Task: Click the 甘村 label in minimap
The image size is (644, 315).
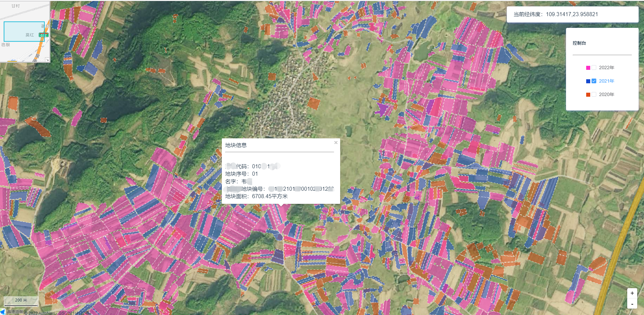Action: point(15,6)
